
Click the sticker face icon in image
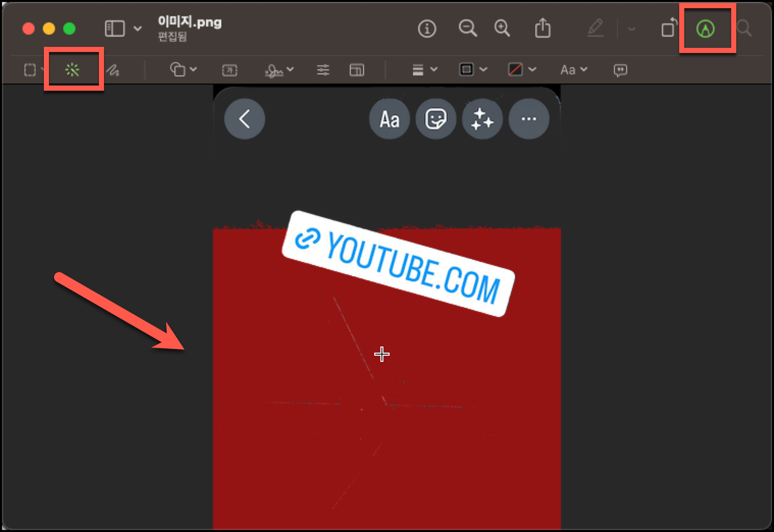point(436,119)
